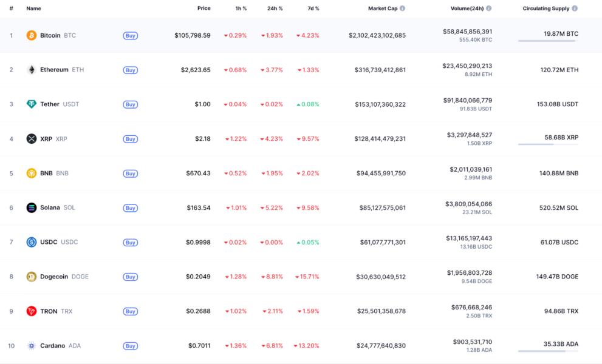Open the Cardano ADA coin page
The width and height of the screenshot is (602, 364).
(52, 346)
